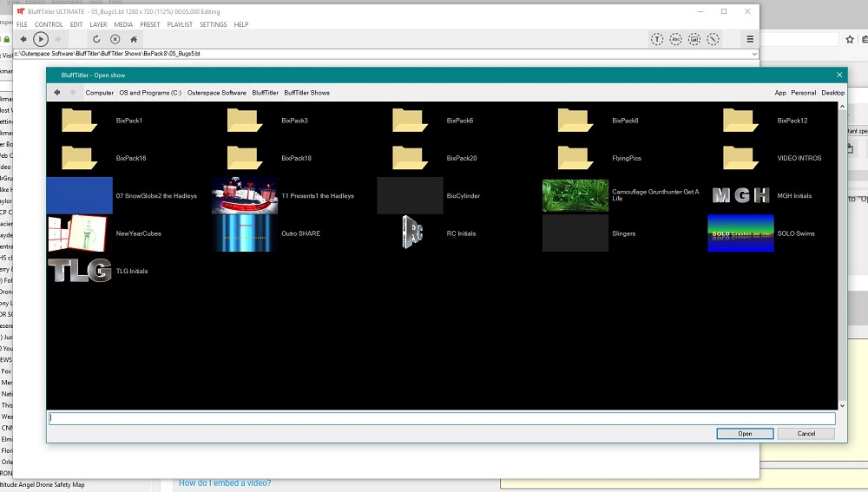Click the file name input field
The height and width of the screenshot is (492, 868).
pyautogui.click(x=441, y=418)
